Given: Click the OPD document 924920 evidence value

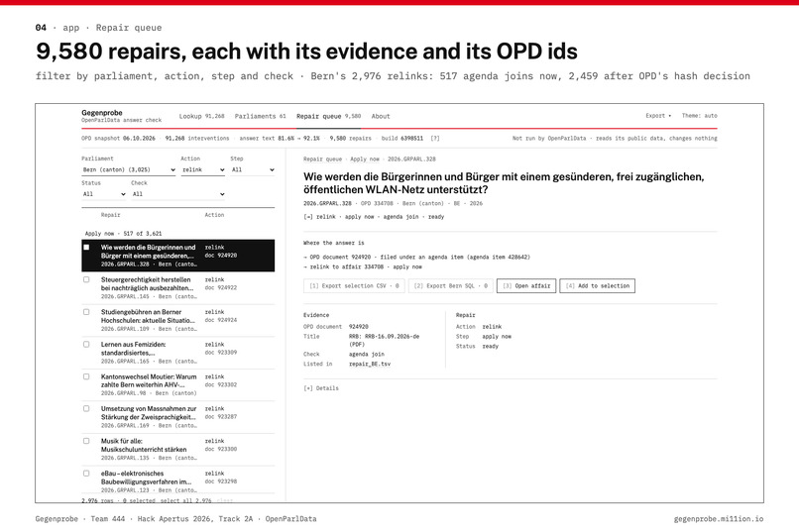Looking at the screenshot, I should coord(359,327).
